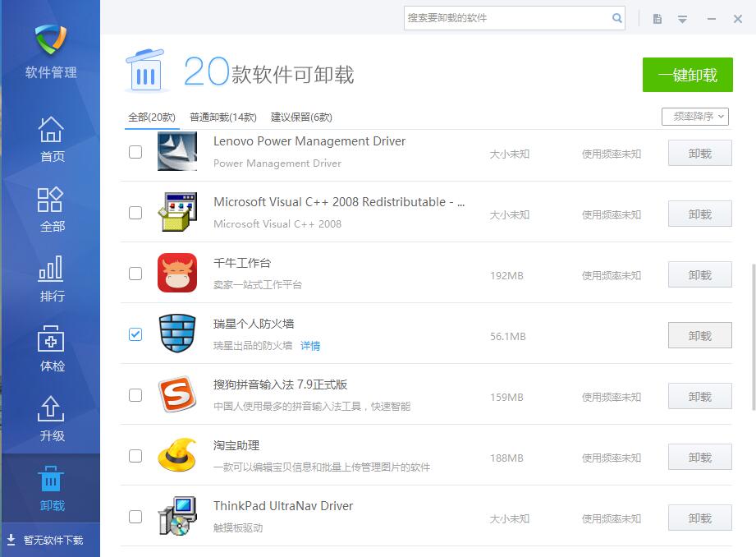
Task: Click the vertical scrollbar thumb of software list
Action: (753, 337)
